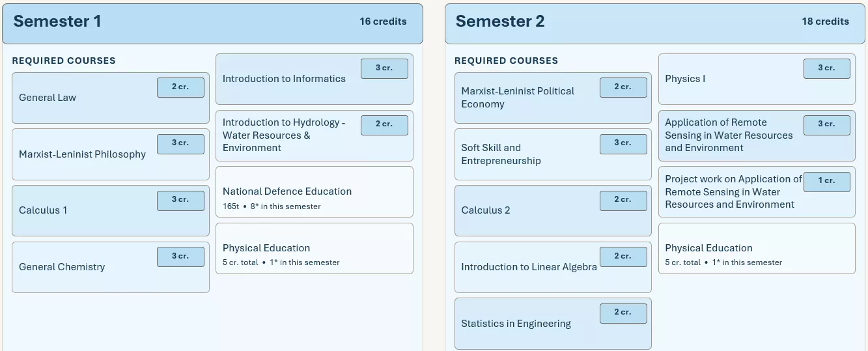
Task: Click the Semester 1 header
Action: [212, 23]
